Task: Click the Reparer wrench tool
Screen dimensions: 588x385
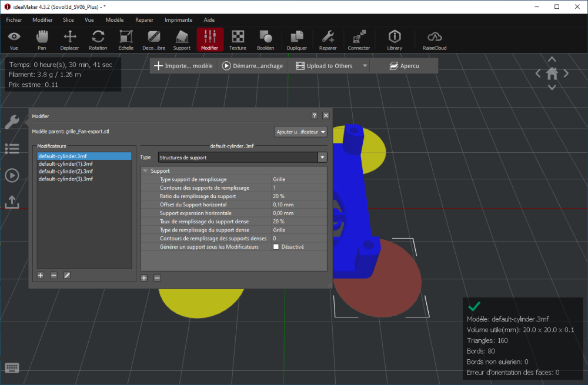Action: (328, 40)
